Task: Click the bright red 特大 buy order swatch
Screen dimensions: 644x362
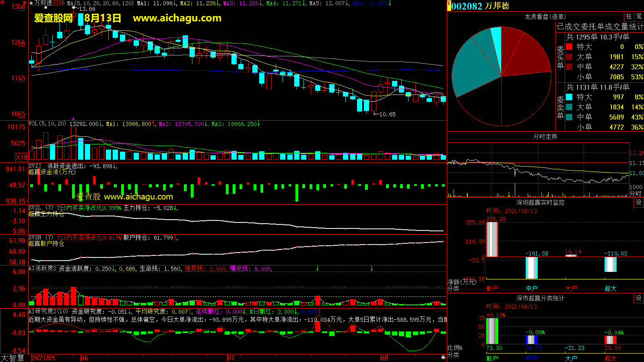Action: pos(569,47)
